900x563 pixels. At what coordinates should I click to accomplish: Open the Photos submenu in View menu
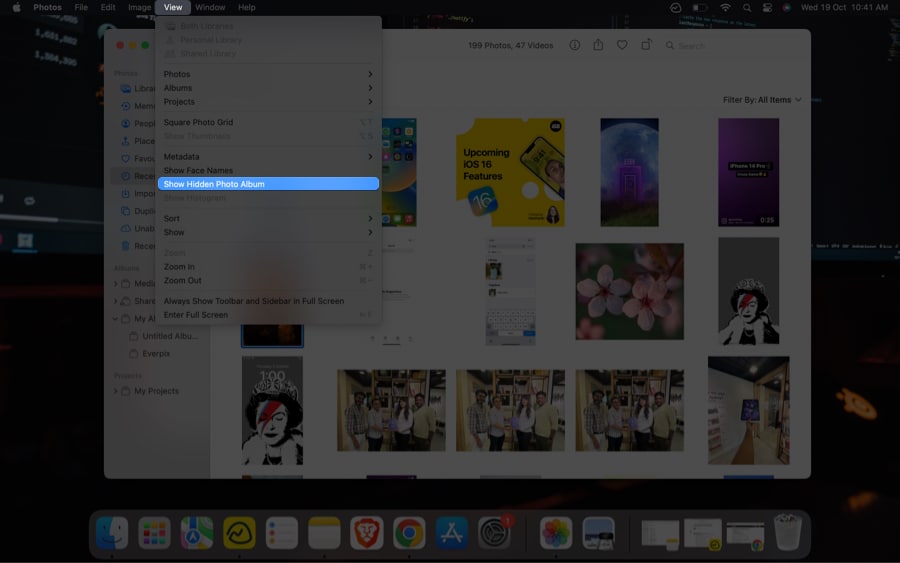[268, 74]
